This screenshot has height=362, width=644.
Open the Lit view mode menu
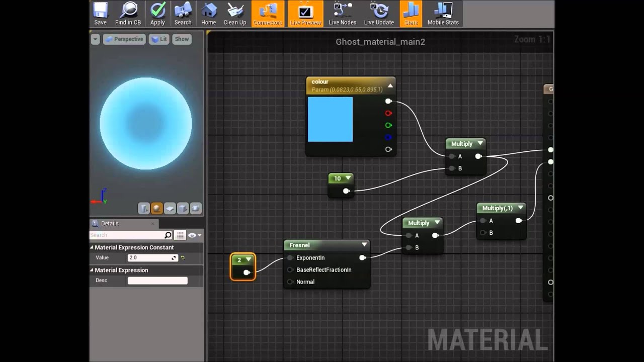[159, 39]
